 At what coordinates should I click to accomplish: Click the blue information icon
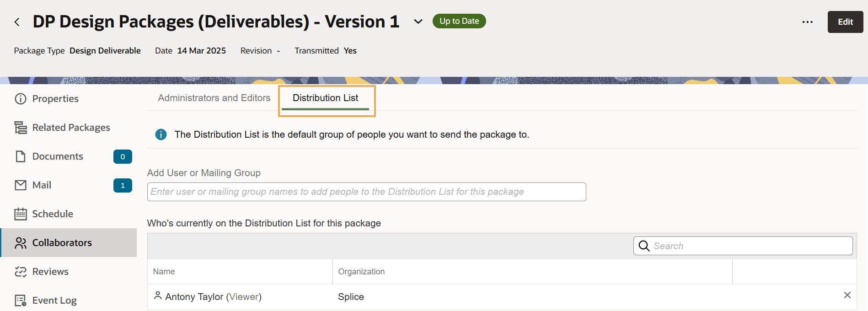[x=161, y=134]
